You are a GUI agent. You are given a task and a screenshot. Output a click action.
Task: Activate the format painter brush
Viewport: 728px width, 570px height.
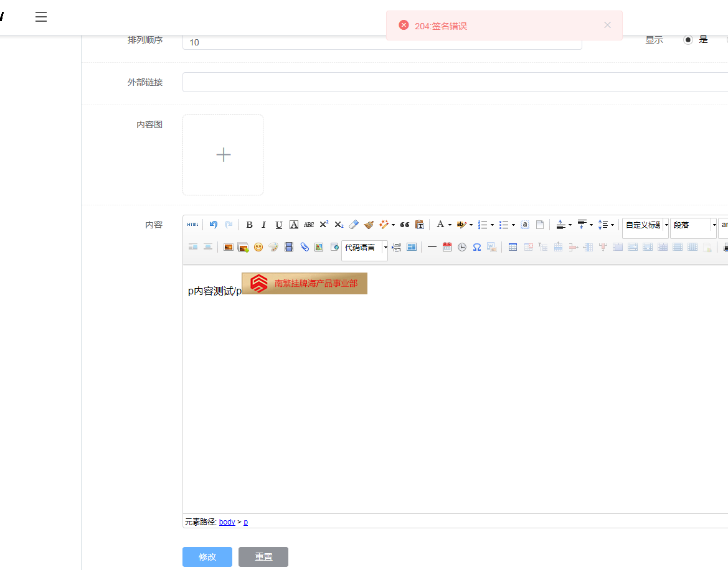click(369, 225)
